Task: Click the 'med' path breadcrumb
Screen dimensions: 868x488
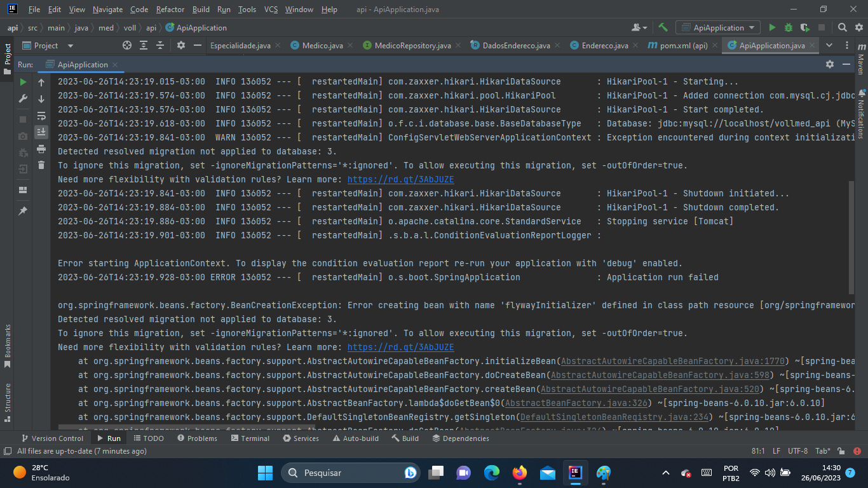Action: [105, 27]
